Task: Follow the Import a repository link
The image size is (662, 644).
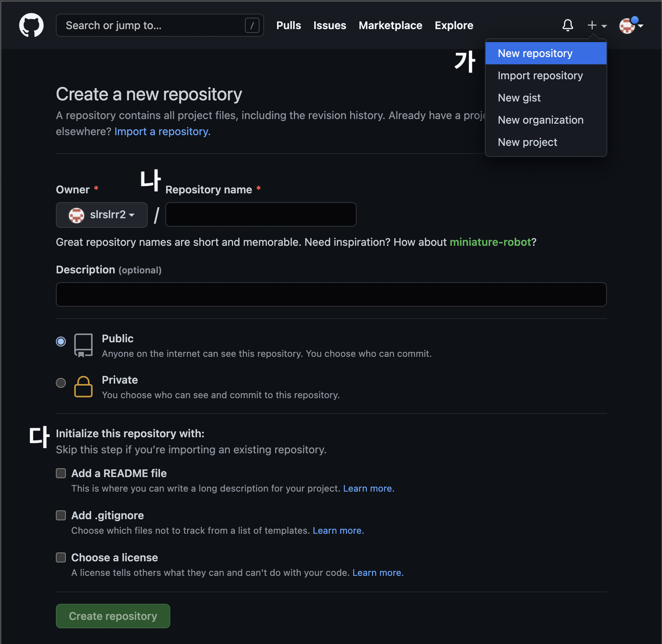Action: click(x=162, y=131)
